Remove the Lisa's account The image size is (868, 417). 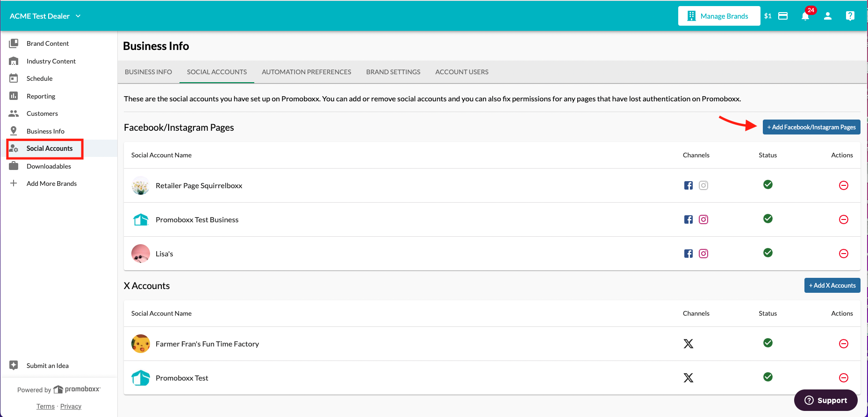tap(844, 254)
